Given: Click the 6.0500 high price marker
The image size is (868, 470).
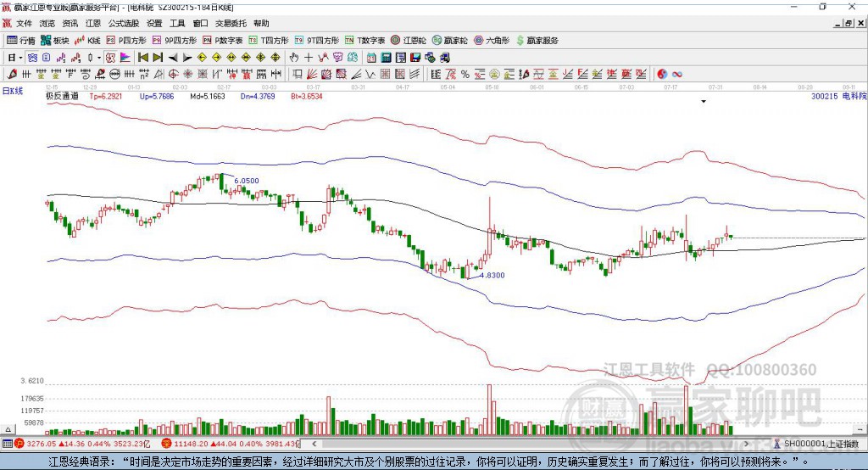Looking at the screenshot, I should pos(247,181).
